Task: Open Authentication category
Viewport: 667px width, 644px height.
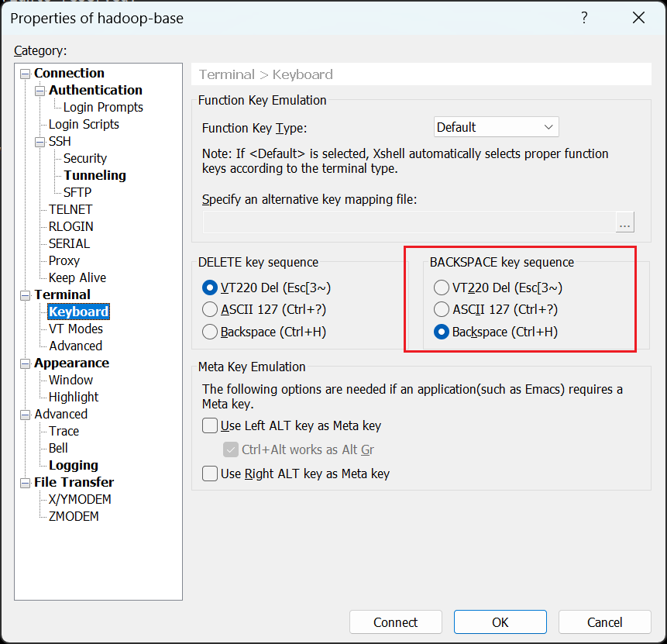Action: tap(96, 90)
